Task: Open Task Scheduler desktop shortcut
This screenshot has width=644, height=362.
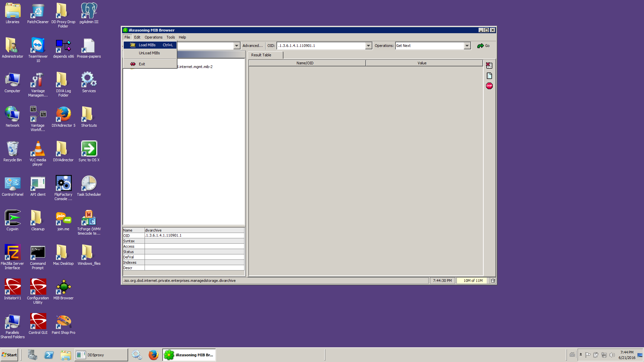Action: click(x=89, y=186)
